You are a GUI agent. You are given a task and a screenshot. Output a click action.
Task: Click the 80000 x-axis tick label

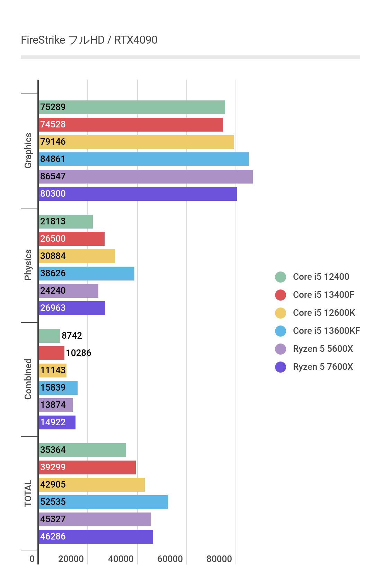(x=219, y=559)
